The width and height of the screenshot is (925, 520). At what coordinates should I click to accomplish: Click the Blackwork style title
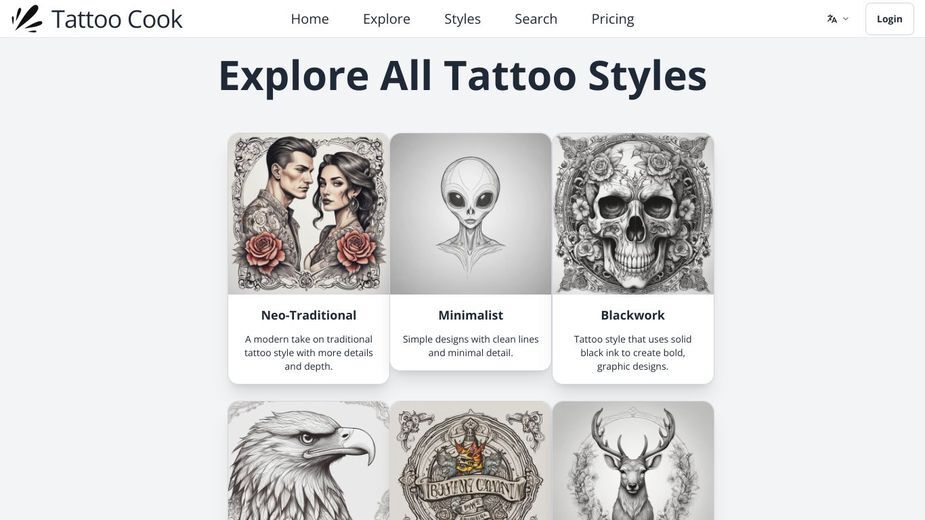(633, 315)
